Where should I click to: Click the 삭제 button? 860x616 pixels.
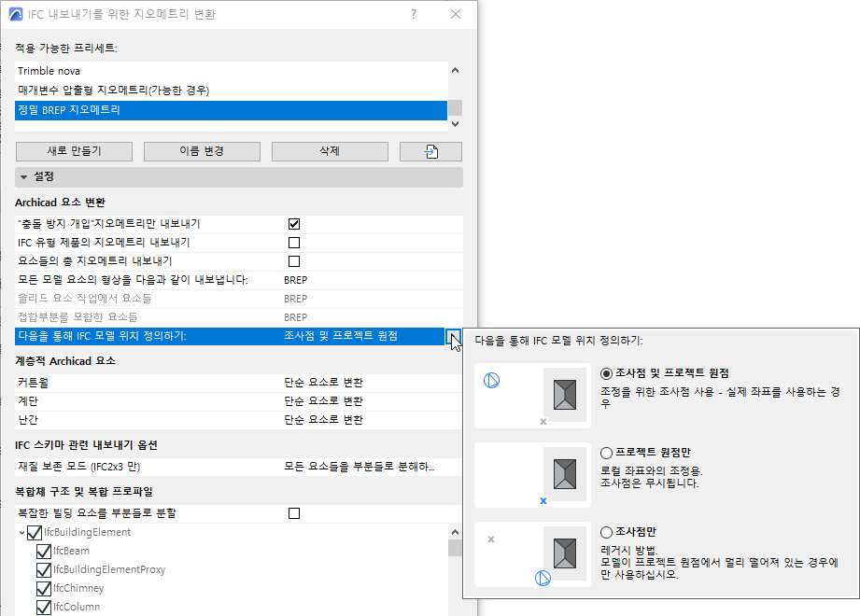330,152
